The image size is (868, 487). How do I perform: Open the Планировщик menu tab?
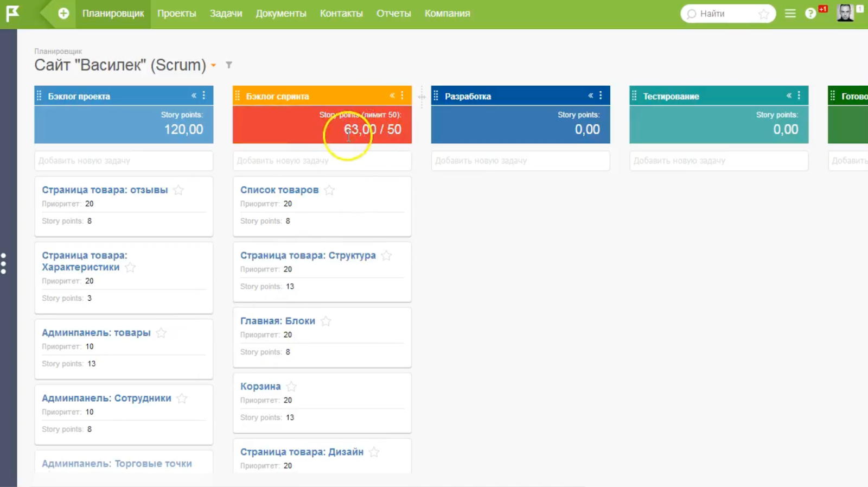coord(113,14)
